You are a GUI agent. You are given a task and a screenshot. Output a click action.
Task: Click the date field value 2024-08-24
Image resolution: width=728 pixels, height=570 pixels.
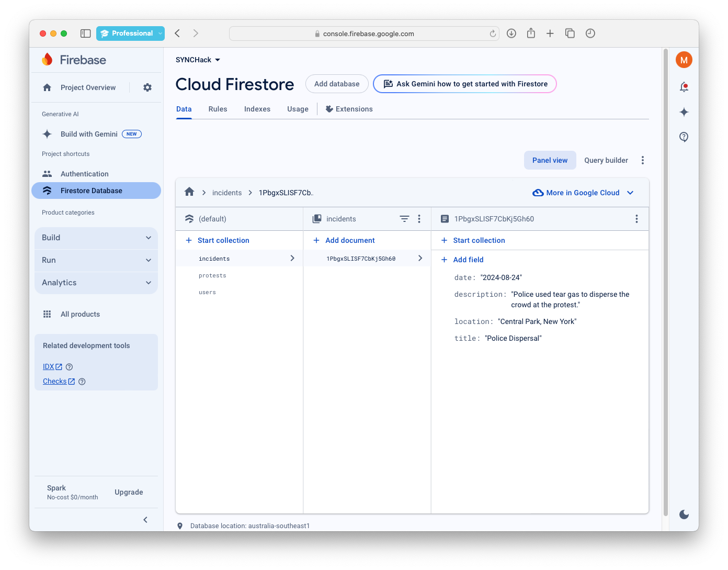(501, 277)
